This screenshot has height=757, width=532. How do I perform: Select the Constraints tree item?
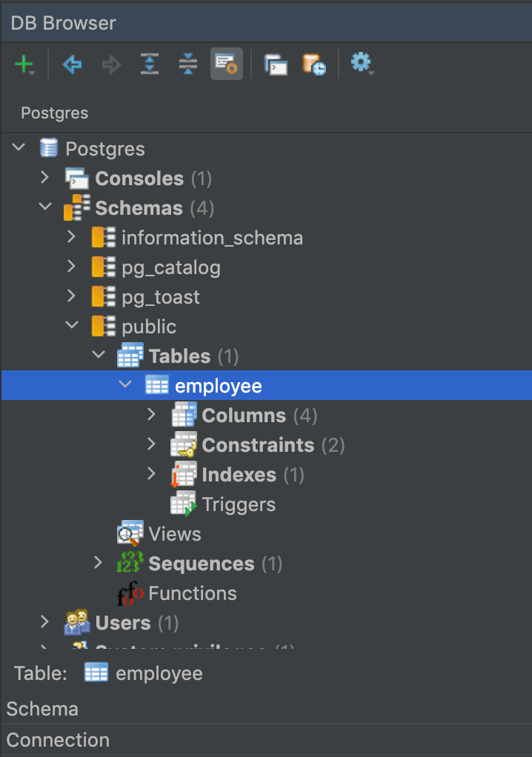[x=258, y=444]
